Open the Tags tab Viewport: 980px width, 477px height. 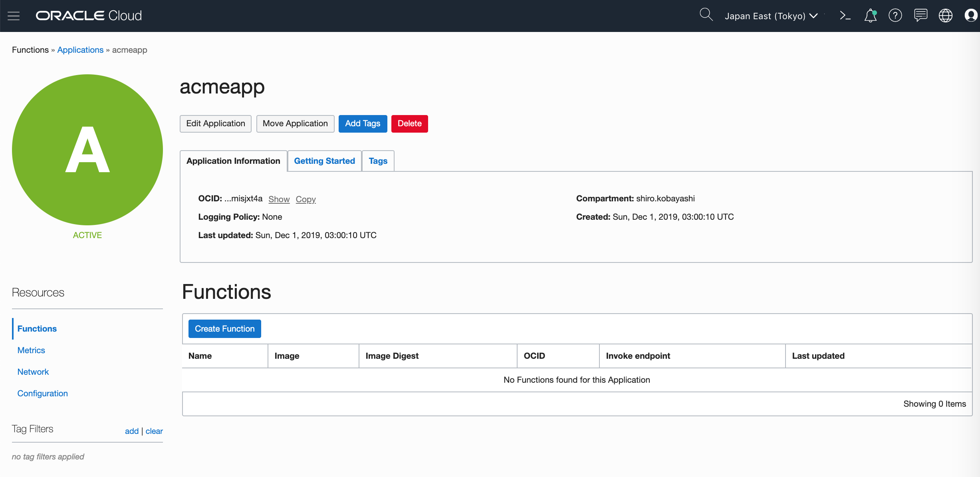(378, 161)
